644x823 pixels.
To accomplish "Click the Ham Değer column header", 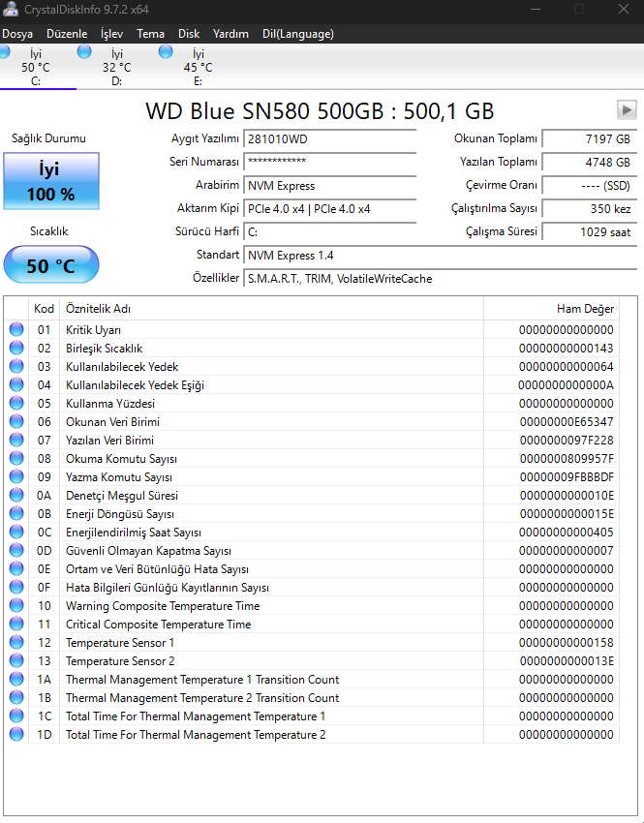I will click(551, 309).
